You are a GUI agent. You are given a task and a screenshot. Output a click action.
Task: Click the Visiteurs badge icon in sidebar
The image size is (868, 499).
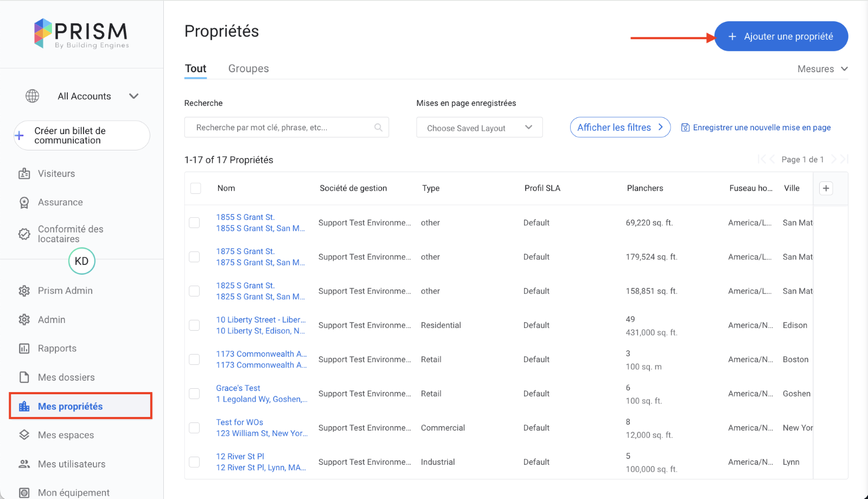(24, 174)
